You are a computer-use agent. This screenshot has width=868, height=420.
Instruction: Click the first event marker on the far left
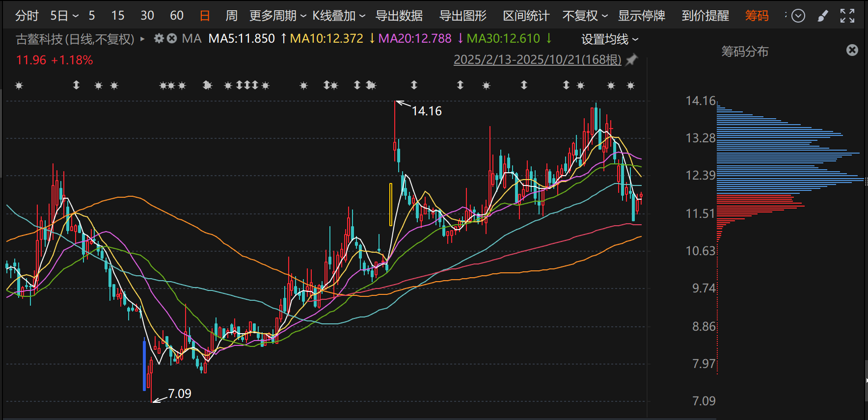pyautogui.click(x=19, y=86)
